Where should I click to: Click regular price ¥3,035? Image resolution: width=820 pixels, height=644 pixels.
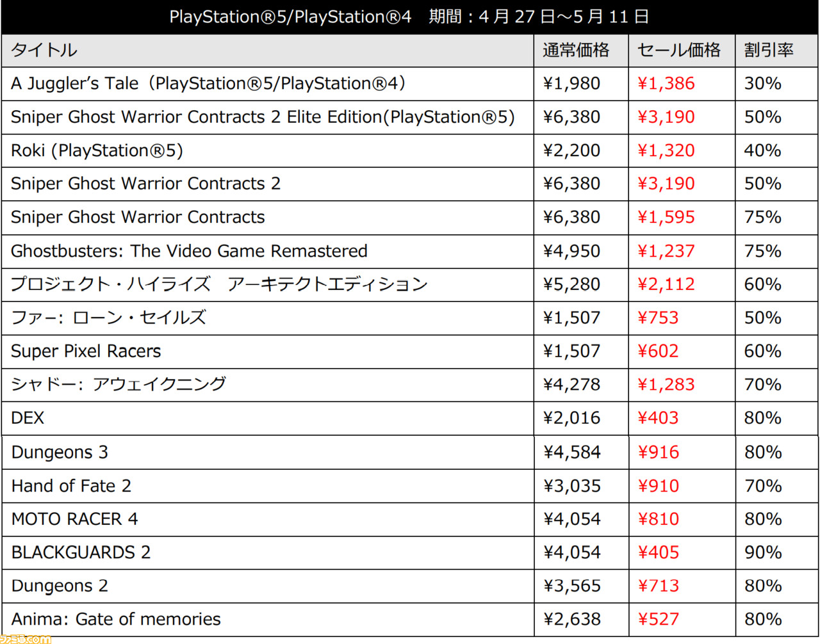tap(571, 486)
